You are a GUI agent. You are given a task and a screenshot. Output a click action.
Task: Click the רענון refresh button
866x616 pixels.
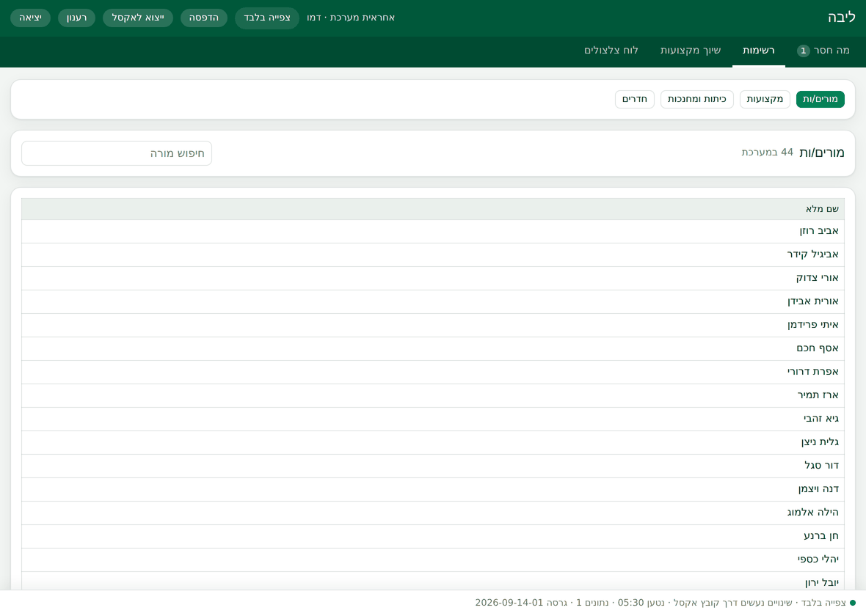pyautogui.click(x=77, y=18)
